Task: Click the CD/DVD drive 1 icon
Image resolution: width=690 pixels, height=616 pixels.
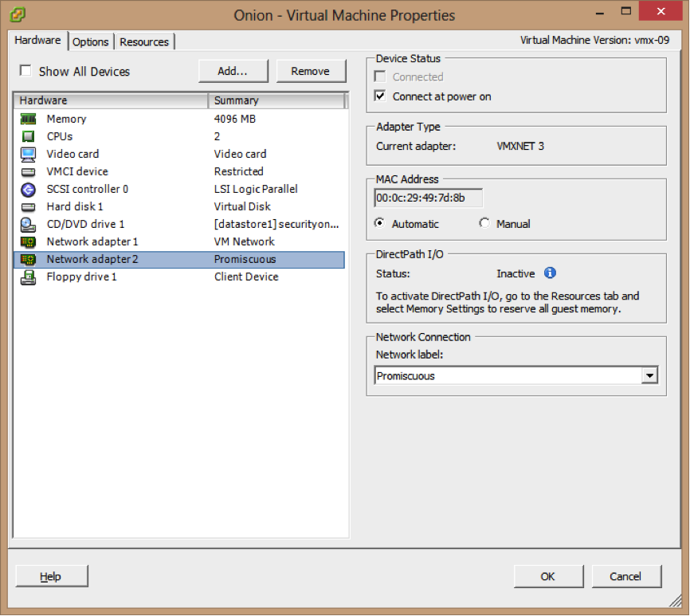Action: [28, 225]
